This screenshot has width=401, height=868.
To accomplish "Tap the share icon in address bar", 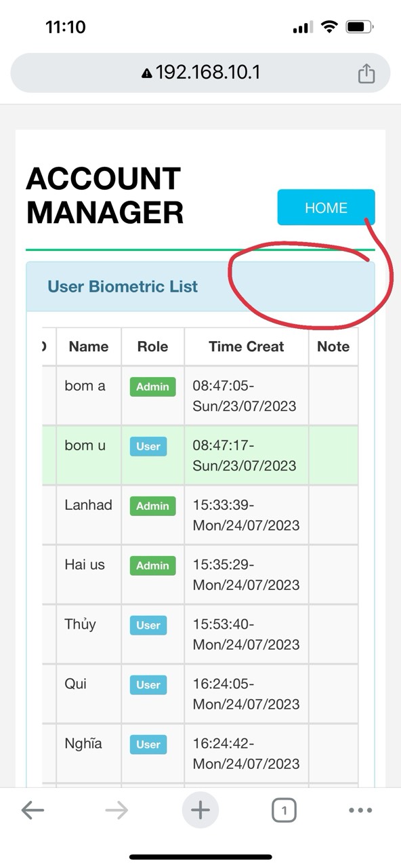I will pyautogui.click(x=366, y=73).
